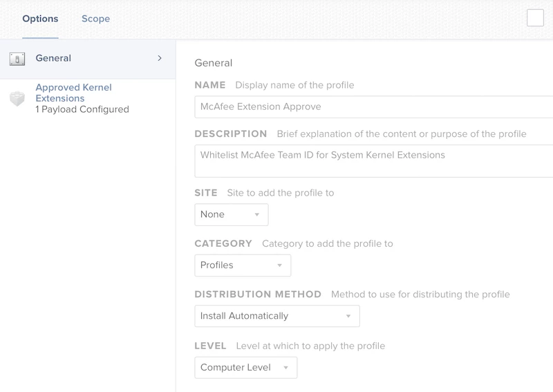This screenshot has width=553, height=392.
Task: Focus the profile Name input field
Action: click(x=373, y=107)
